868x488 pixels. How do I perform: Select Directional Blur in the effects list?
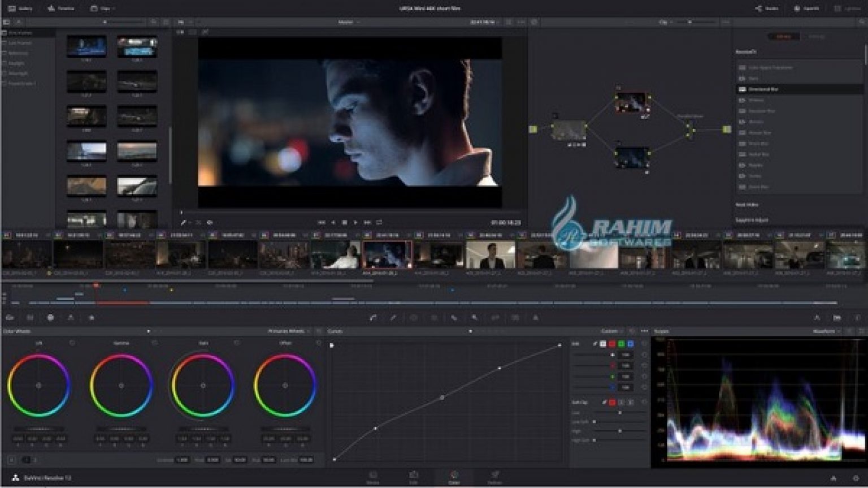(x=763, y=89)
